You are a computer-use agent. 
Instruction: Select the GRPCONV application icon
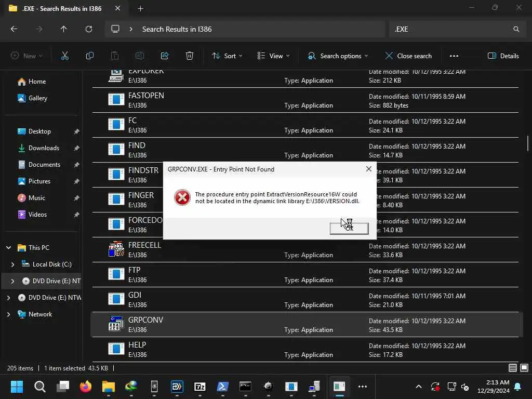click(x=116, y=324)
